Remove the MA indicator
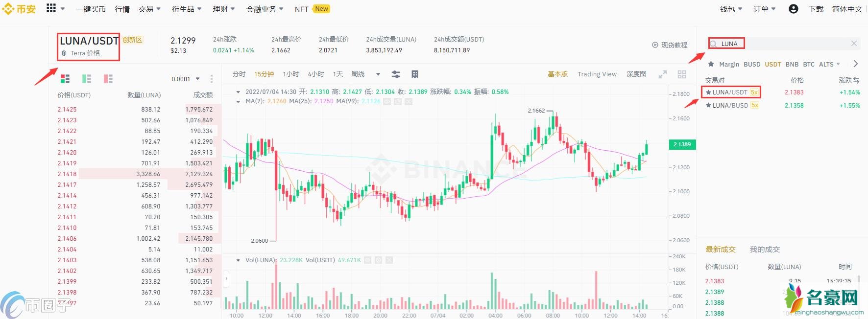868x319 pixels. [x=409, y=101]
